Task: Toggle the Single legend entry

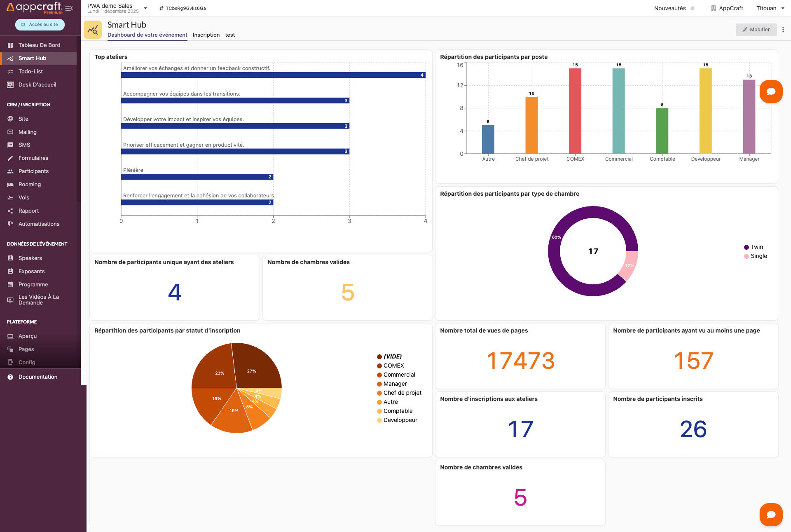Action: click(755, 256)
